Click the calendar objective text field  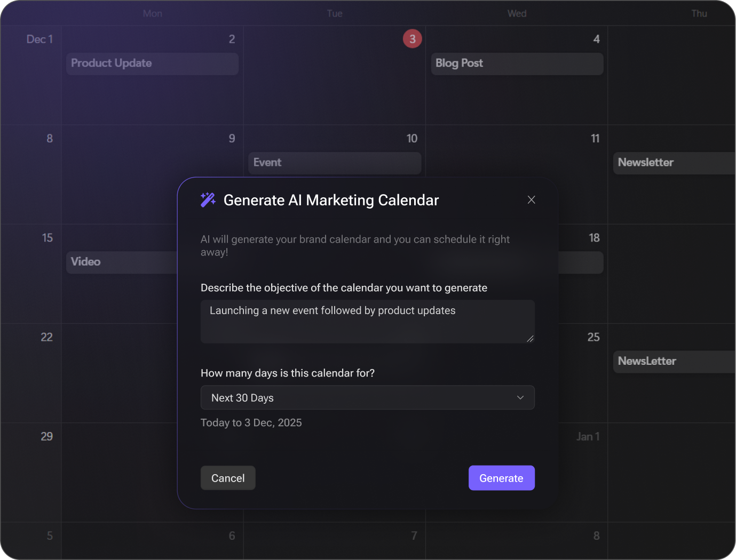coord(367,321)
